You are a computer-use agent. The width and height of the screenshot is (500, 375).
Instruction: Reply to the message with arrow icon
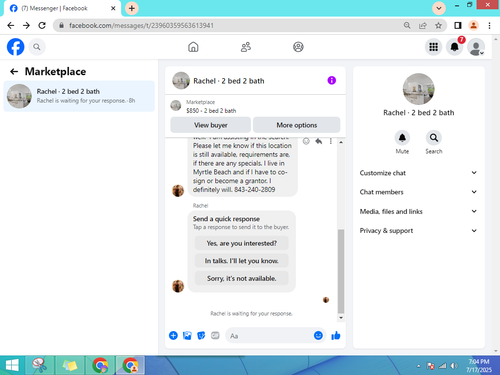[319, 141]
